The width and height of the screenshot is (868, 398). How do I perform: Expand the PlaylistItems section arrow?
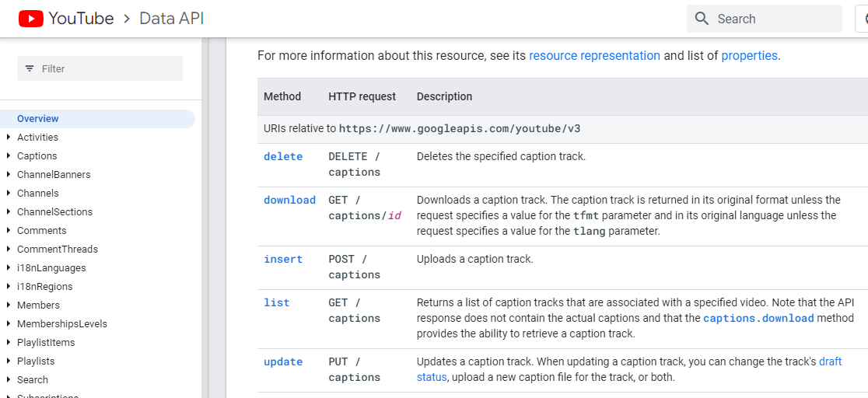9,343
